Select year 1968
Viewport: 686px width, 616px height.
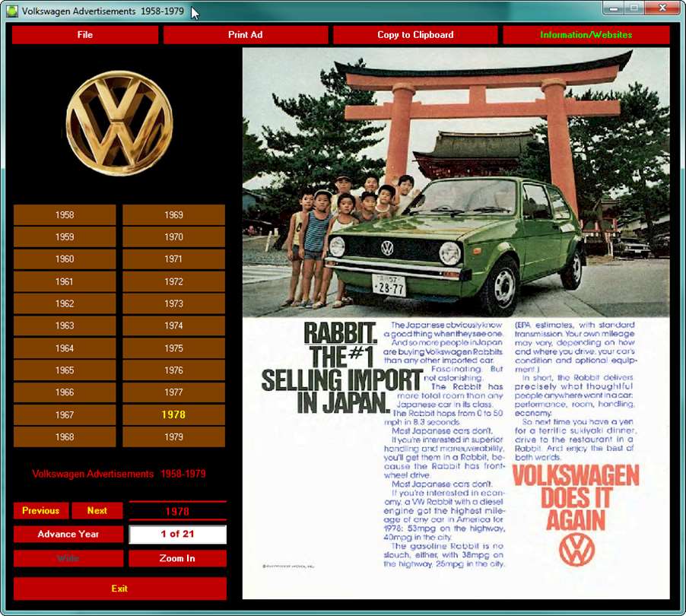coord(65,437)
